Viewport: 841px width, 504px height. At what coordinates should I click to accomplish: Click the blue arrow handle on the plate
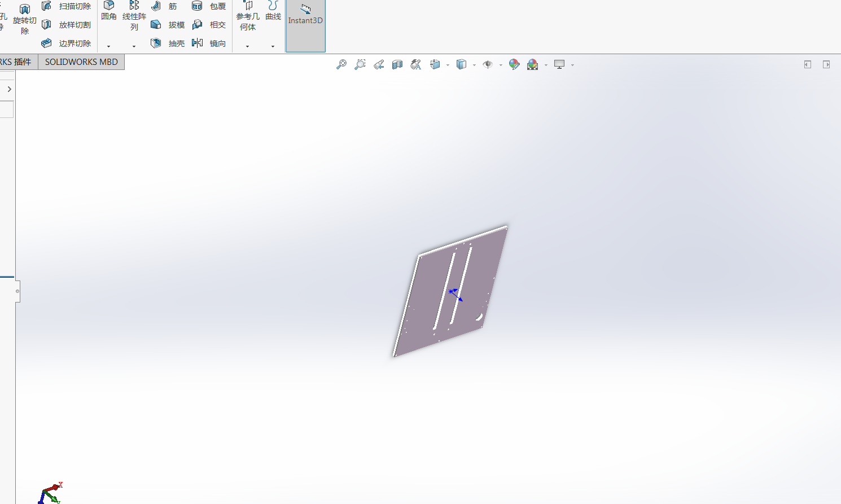455,295
